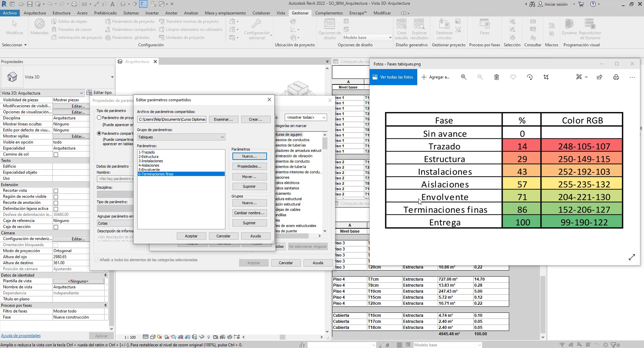
Task: Select the Parámetro de proyecto radio button
Action: 99,118
